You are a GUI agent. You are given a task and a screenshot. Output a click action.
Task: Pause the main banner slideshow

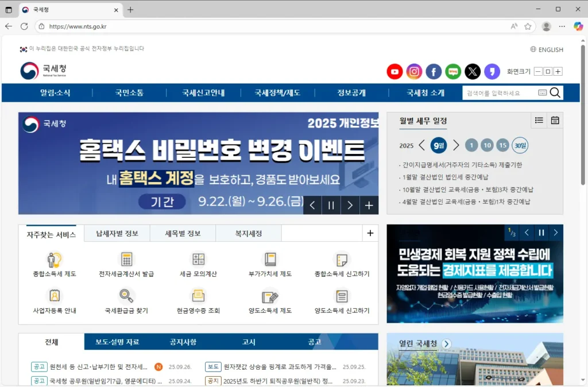pos(331,205)
